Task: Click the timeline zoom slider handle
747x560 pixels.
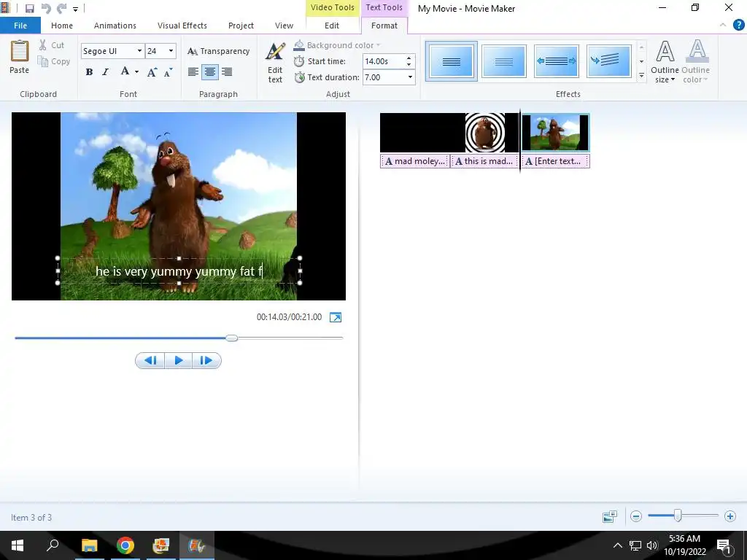Action: tap(678, 516)
